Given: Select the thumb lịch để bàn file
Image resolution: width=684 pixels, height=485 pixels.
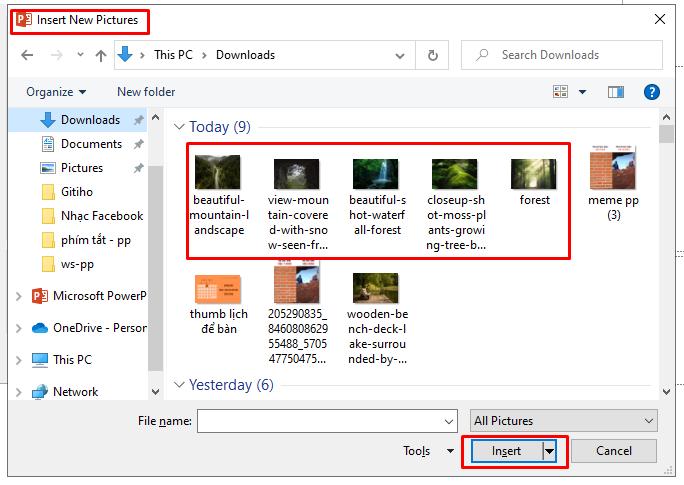Looking at the screenshot, I should (x=218, y=304).
